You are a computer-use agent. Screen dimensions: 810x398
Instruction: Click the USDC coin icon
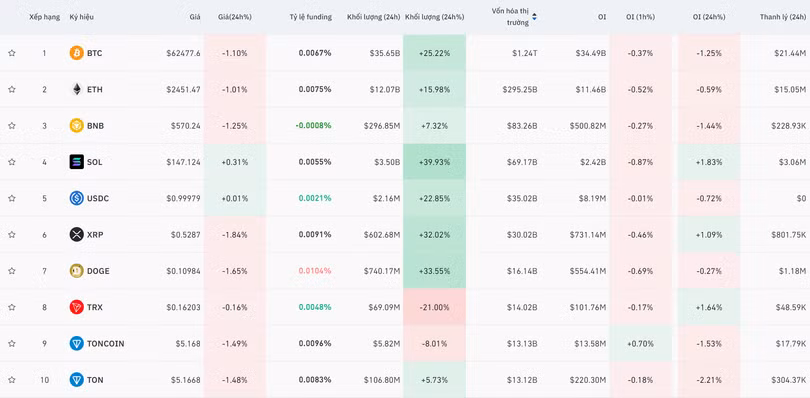[x=76, y=198]
